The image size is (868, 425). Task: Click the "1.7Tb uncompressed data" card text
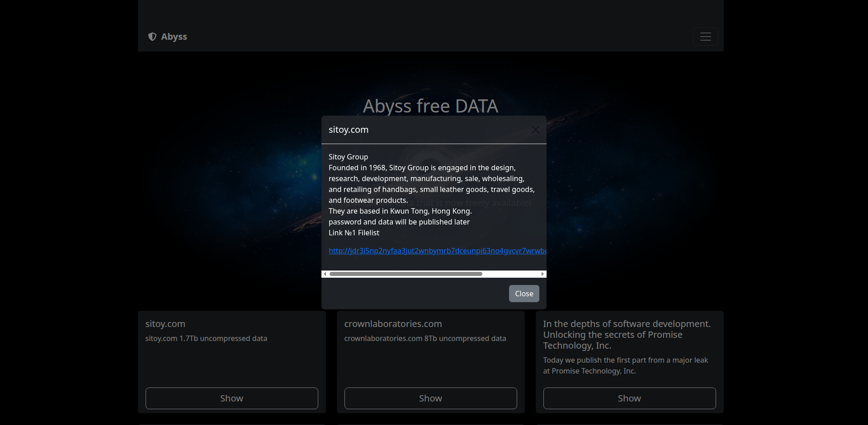206,338
